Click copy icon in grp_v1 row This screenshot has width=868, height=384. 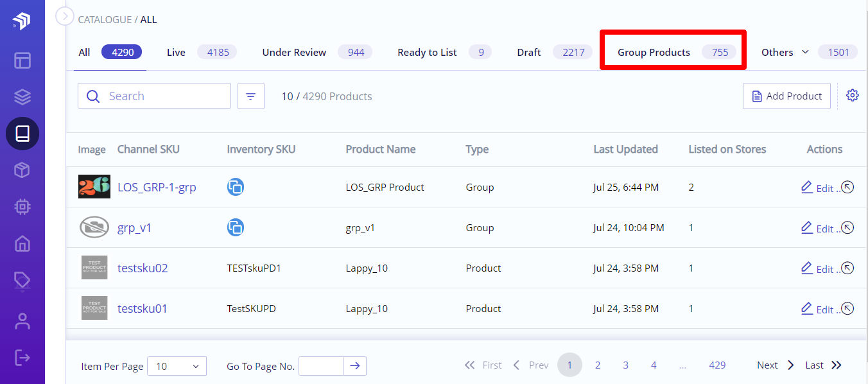click(236, 227)
